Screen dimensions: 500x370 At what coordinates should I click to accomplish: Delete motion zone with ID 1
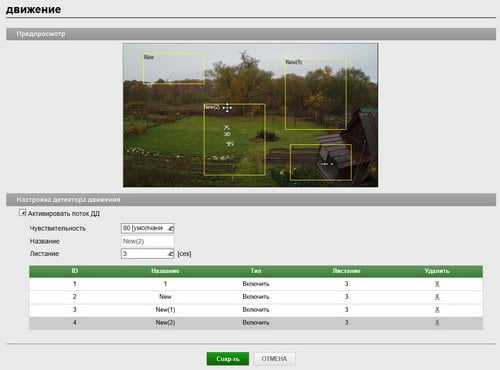[x=437, y=284]
